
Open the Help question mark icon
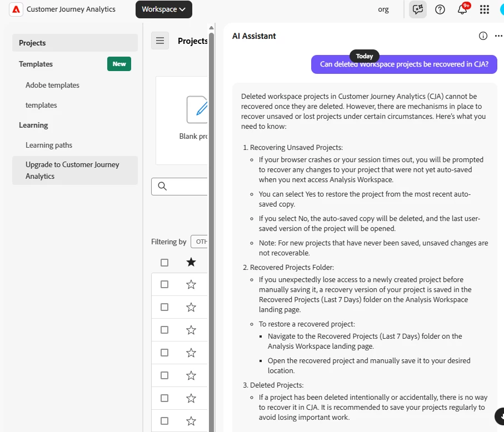tap(440, 9)
